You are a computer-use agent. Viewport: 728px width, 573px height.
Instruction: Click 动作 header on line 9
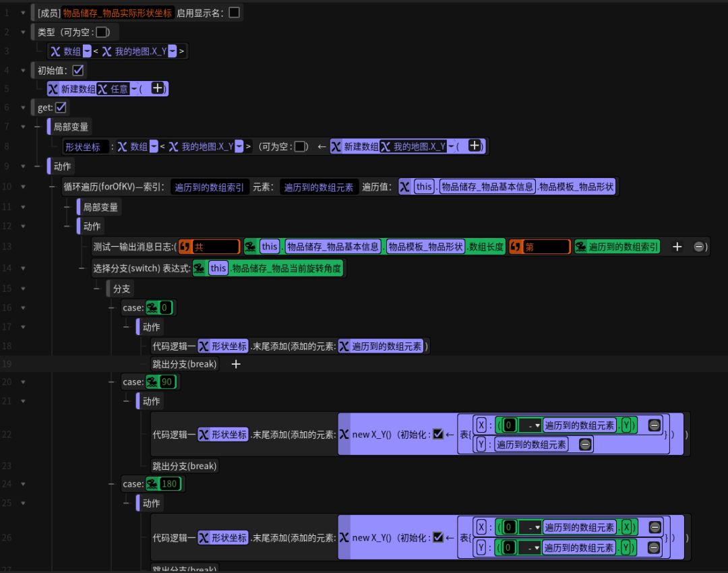(62, 167)
